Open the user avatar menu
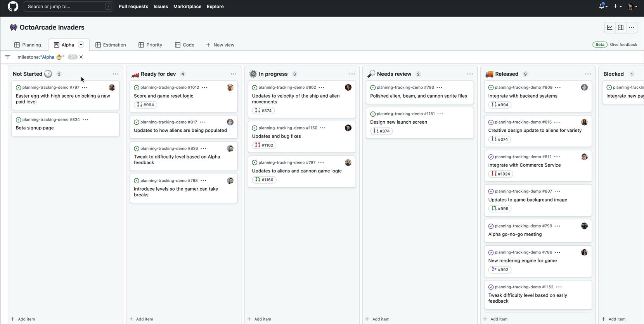The height and width of the screenshot is (324, 644). [x=632, y=7]
